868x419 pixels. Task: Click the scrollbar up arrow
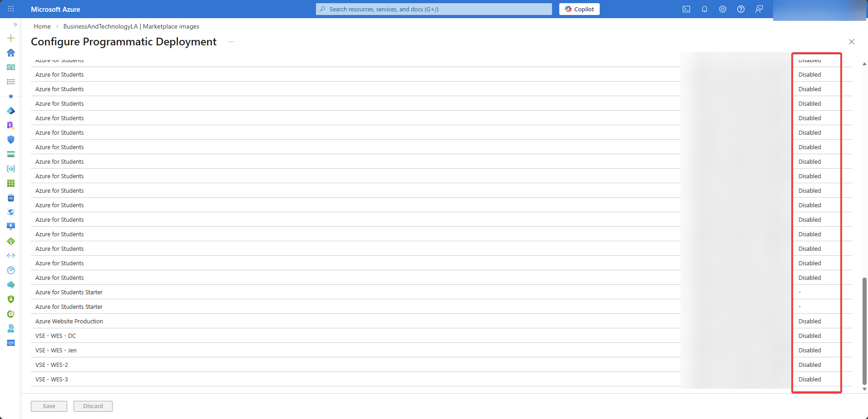pos(864,64)
